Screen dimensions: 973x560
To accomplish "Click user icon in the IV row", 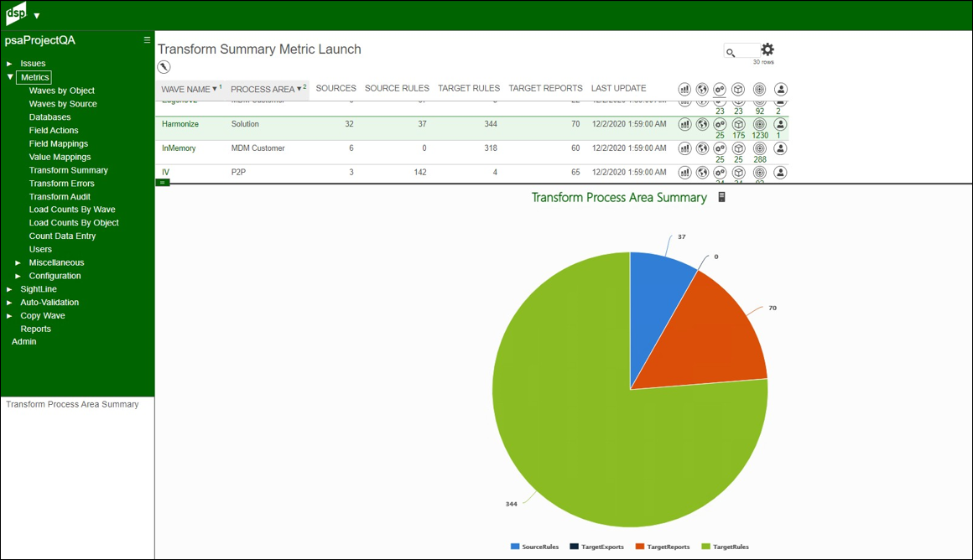I will pyautogui.click(x=781, y=173).
